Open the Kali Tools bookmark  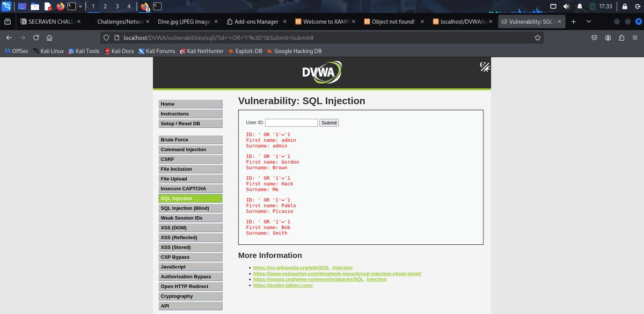pyautogui.click(x=84, y=51)
